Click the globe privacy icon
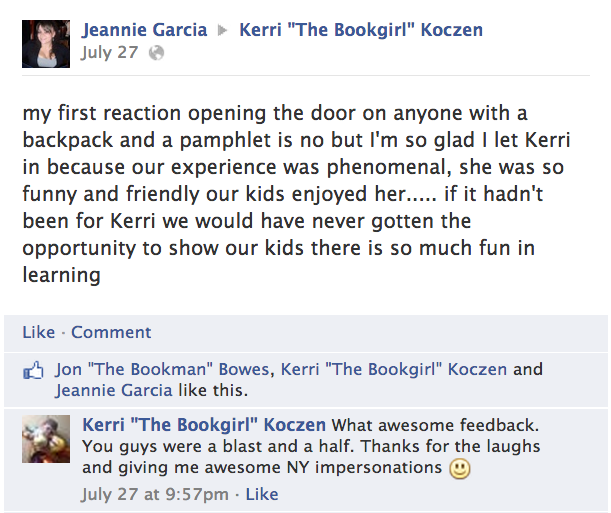Screen dimensions: 611x513 coord(155,53)
